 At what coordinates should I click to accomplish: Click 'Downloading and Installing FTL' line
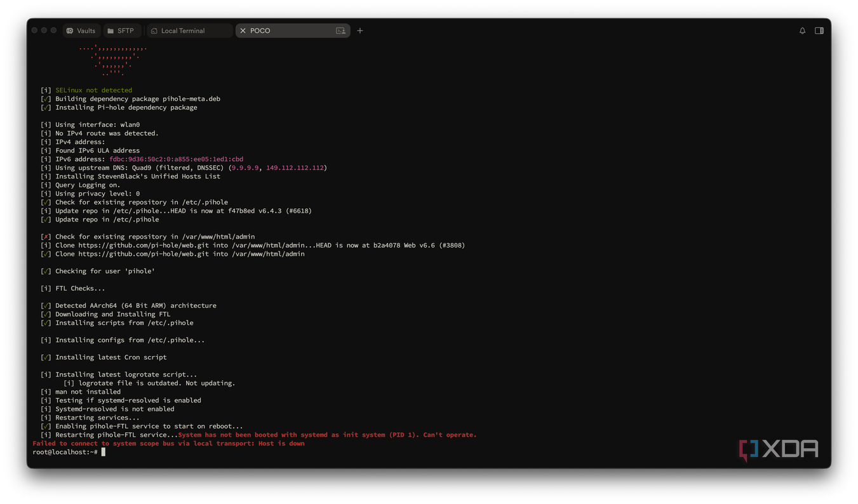click(113, 314)
